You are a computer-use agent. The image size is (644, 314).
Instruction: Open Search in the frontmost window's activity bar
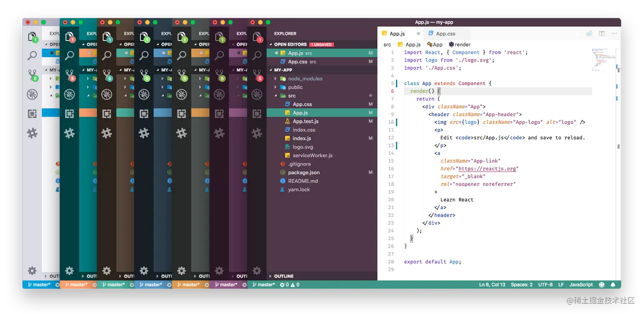(257, 55)
